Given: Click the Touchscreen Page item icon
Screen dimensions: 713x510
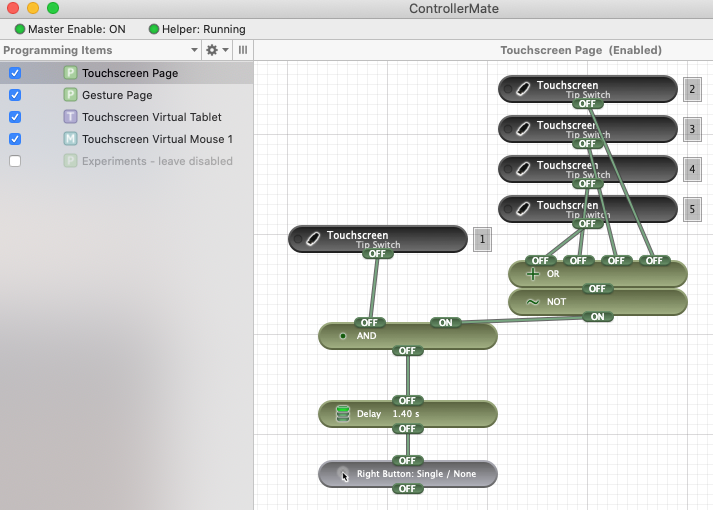Looking at the screenshot, I should pyautogui.click(x=70, y=73).
